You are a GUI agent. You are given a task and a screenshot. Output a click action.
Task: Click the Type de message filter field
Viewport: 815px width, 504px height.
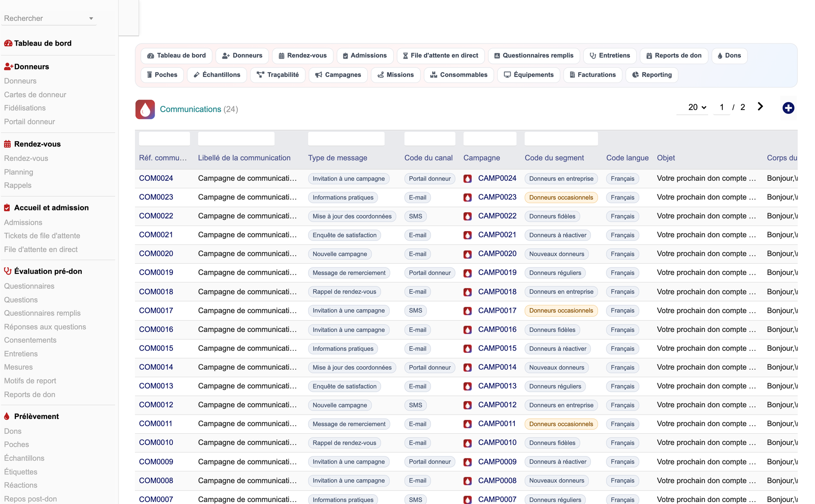click(x=346, y=139)
